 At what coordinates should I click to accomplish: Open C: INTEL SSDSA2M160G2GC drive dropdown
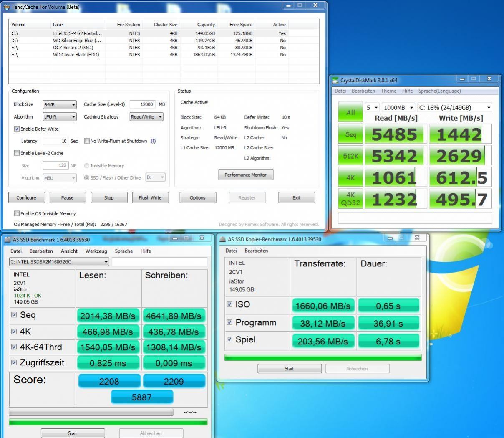coord(59,262)
